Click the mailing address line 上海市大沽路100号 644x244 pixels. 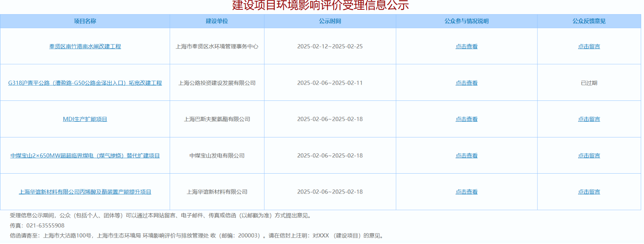(x=197, y=236)
